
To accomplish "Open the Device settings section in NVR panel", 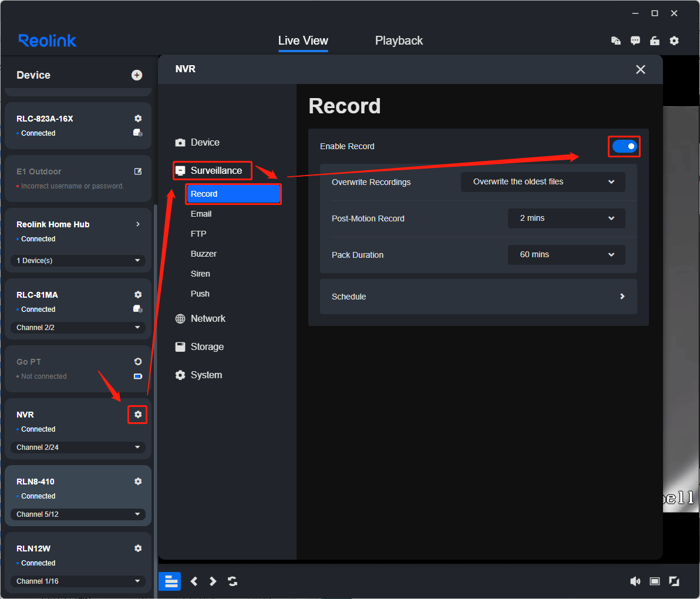I will (x=204, y=142).
